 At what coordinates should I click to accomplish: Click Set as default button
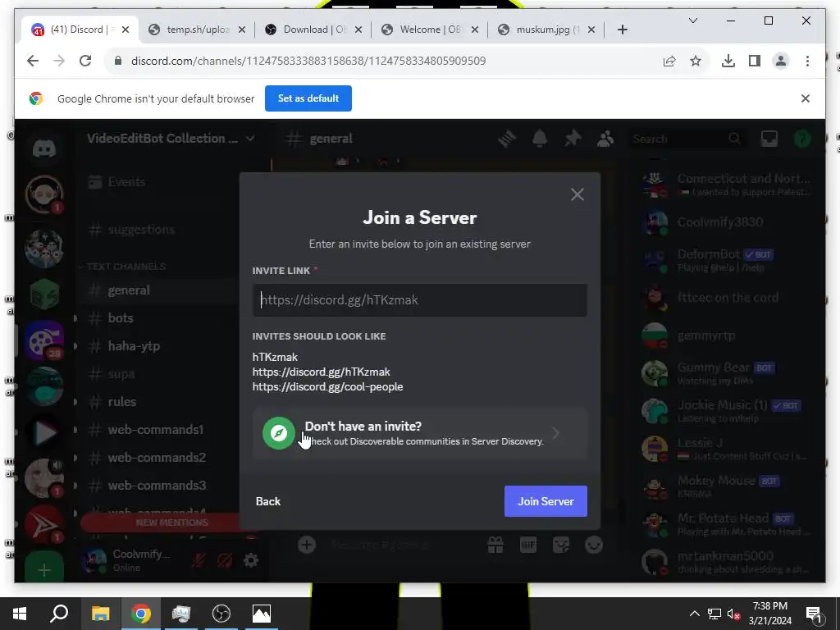pyautogui.click(x=308, y=98)
